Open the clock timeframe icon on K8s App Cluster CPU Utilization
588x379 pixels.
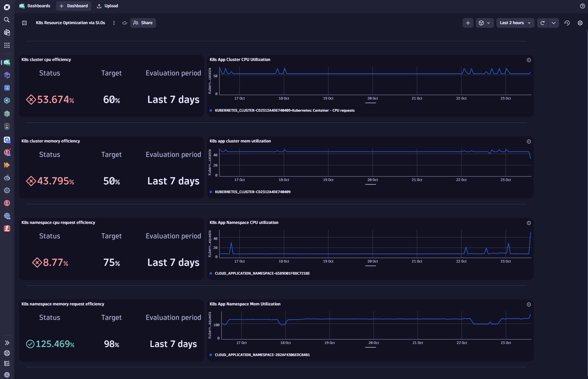click(529, 60)
